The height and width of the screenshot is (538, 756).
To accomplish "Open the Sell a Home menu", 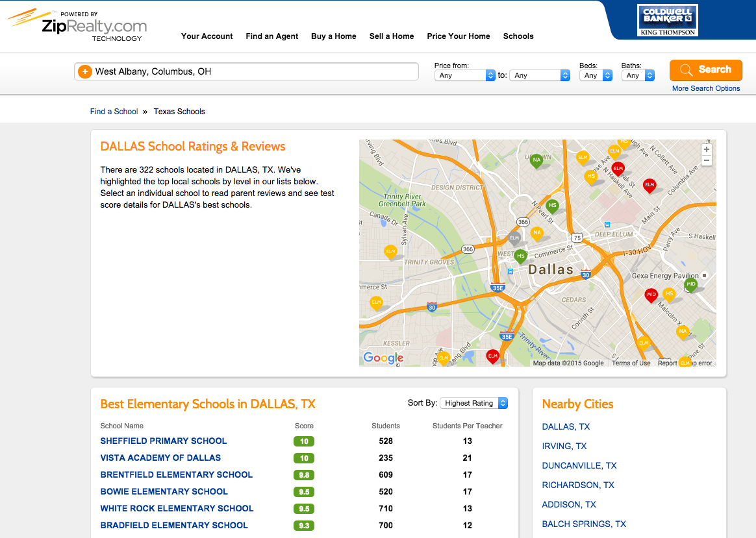I will pos(392,36).
